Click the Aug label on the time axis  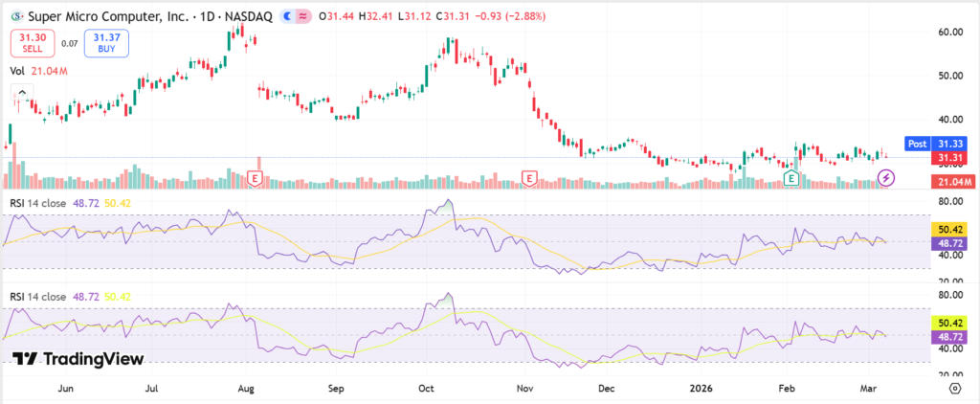(246, 388)
